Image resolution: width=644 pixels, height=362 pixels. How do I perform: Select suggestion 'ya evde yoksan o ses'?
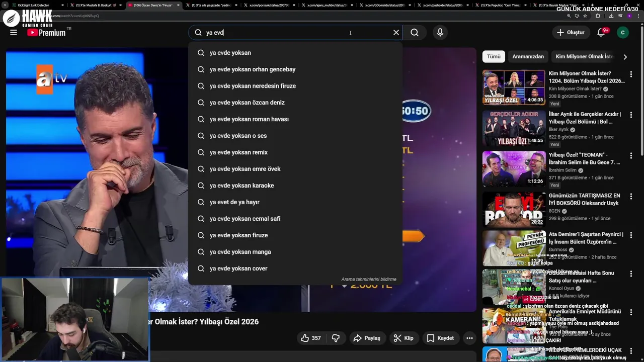point(295,136)
